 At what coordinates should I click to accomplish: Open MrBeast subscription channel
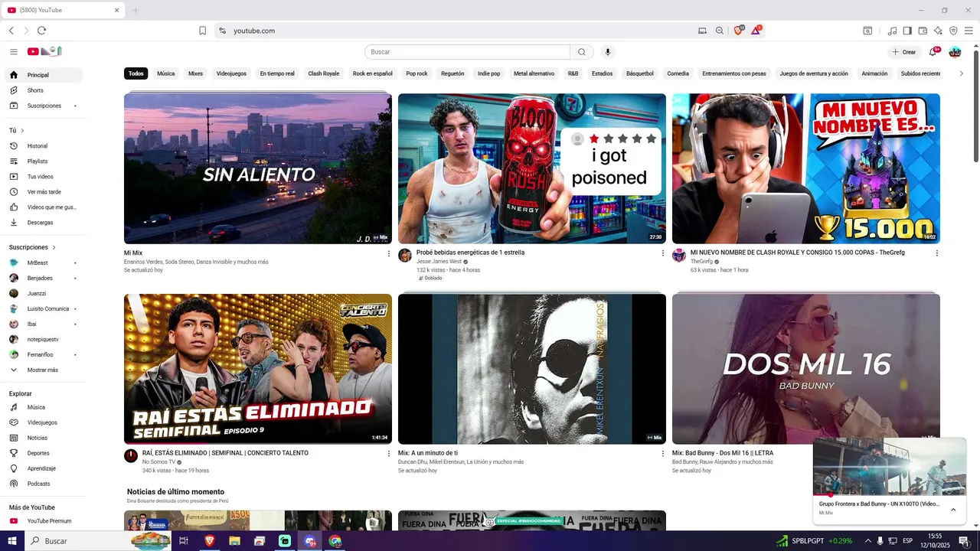(x=44, y=262)
